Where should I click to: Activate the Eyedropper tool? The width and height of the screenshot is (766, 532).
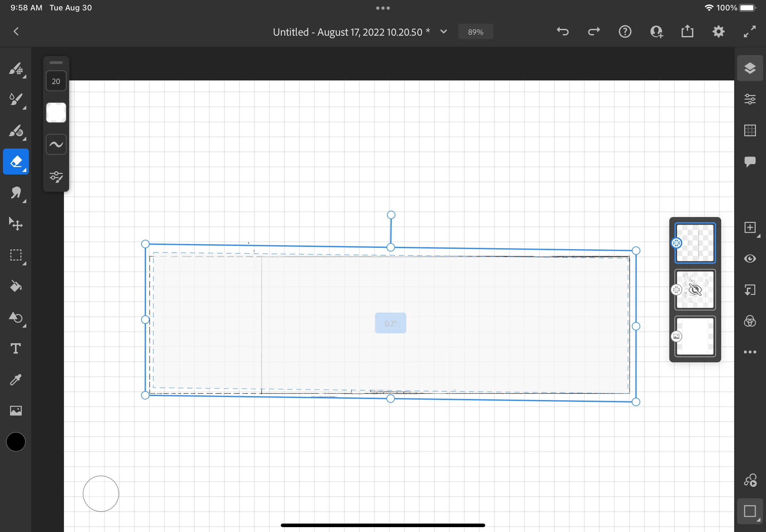16,380
